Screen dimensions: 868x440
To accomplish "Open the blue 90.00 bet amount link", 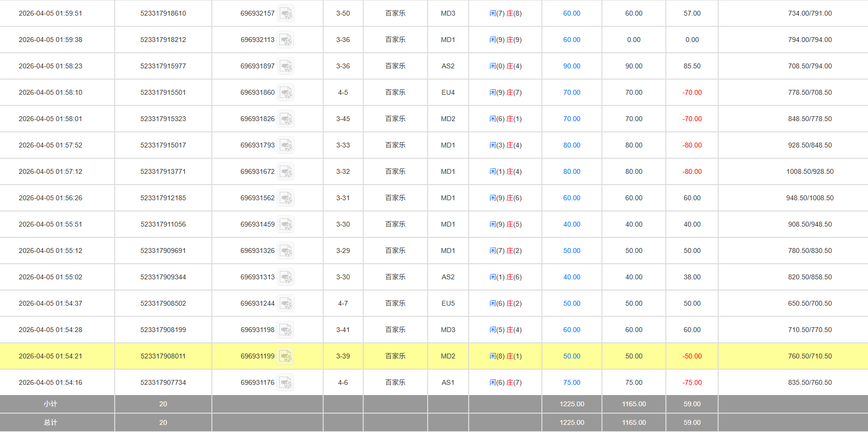I will pyautogui.click(x=571, y=66).
